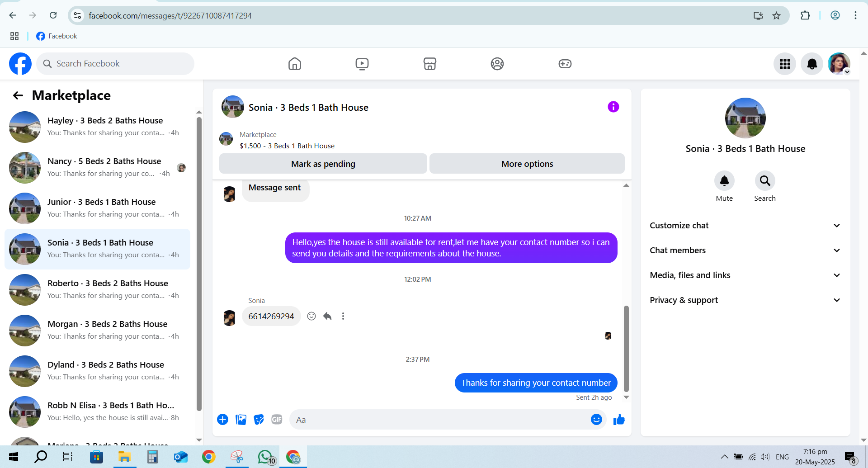The image size is (868, 468).
Task: Go back from Marketplace with arrow
Action: (18, 95)
